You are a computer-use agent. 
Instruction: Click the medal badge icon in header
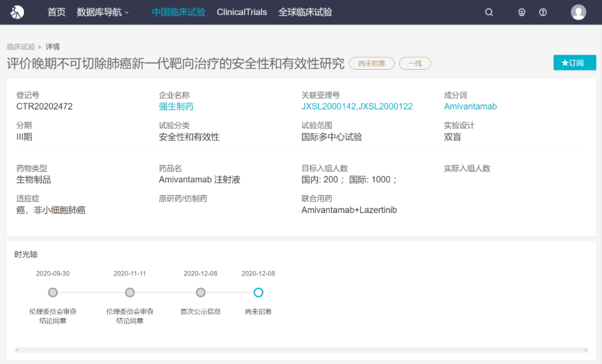click(521, 12)
